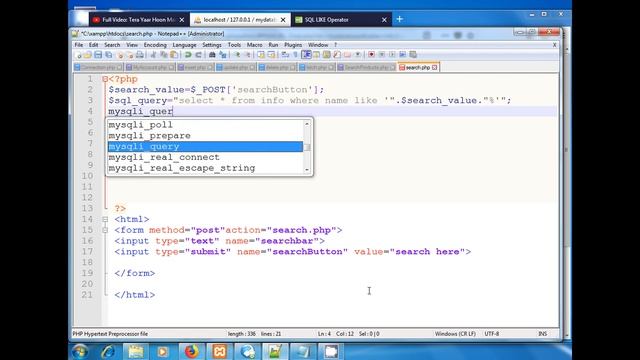This screenshot has height=360, width=640.
Task: Zoom in using the toolbar icon
Action: 238,54
